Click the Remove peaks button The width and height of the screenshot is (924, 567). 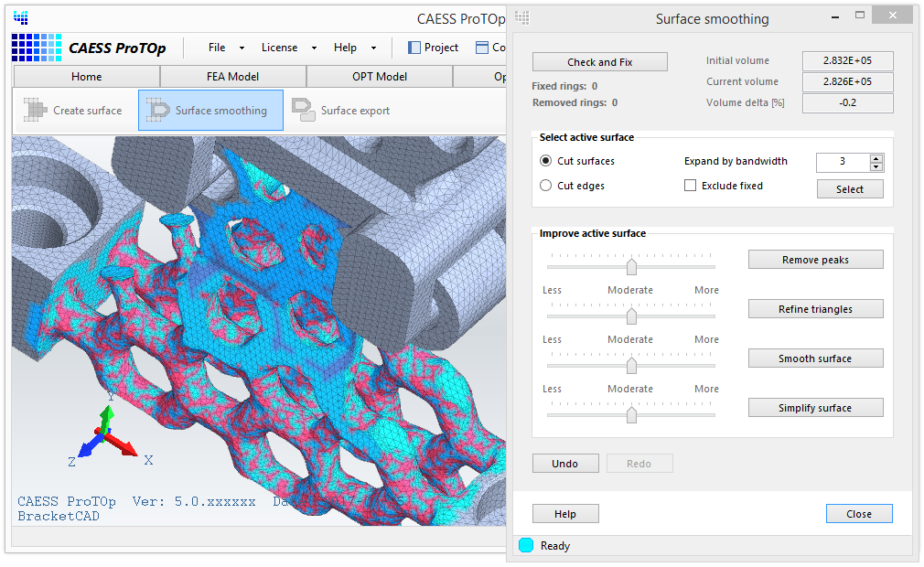815,260
